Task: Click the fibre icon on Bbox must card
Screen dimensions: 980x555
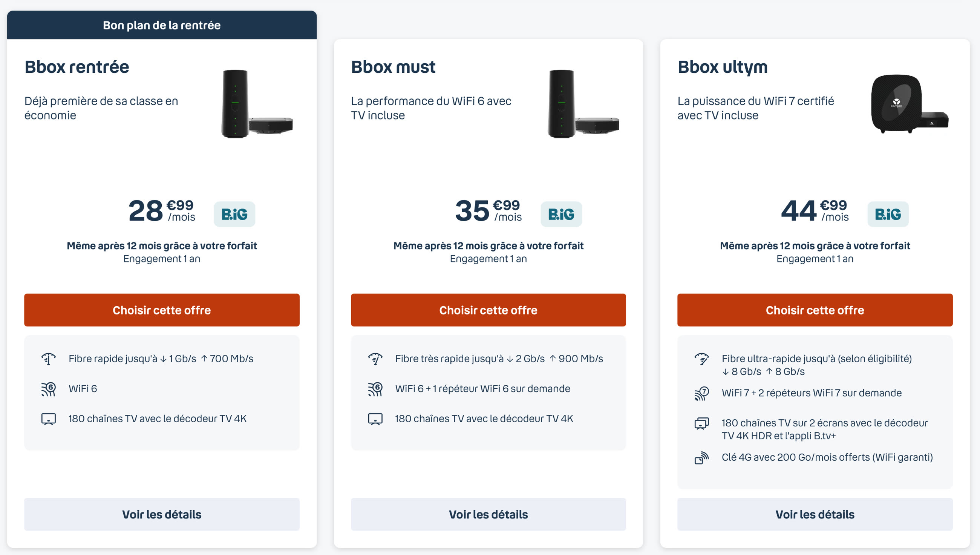Action: (375, 357)
